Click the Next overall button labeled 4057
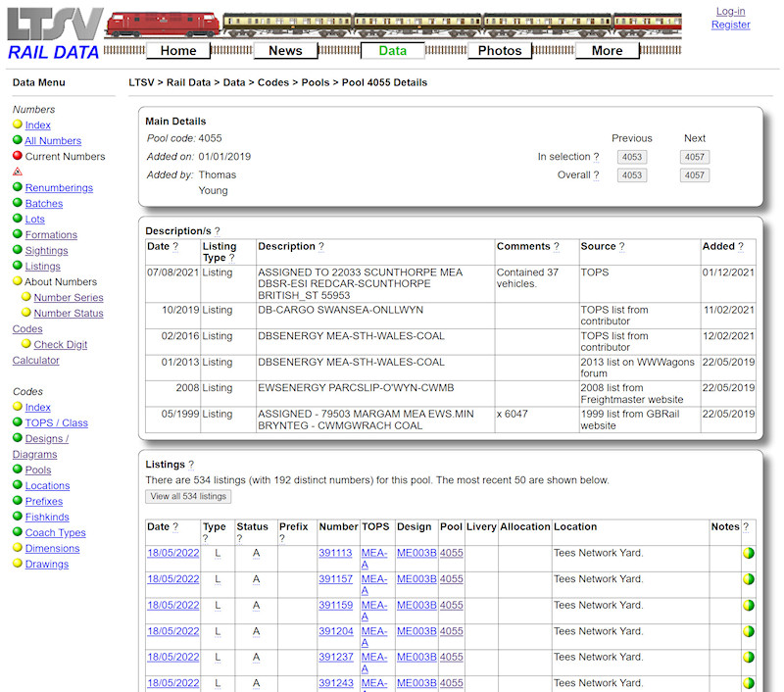 (x=695, y=174)
